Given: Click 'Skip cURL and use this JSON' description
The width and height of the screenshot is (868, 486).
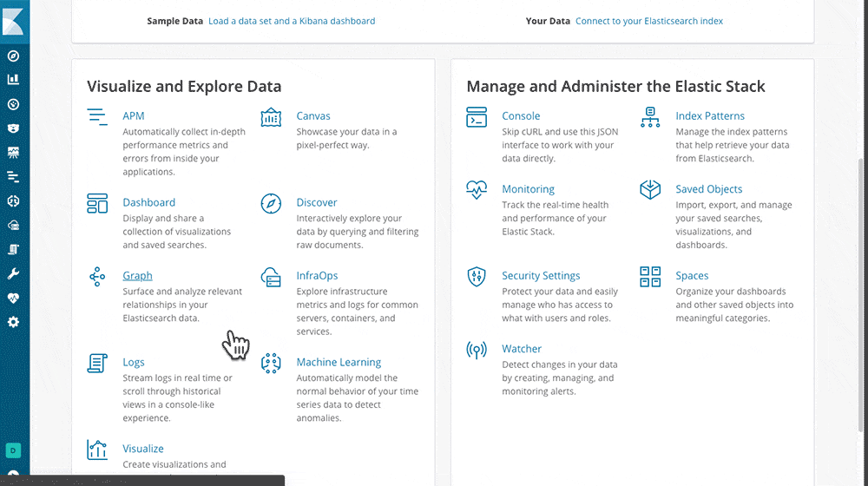Looking at the screenshot, I should pyautogui.click(x=560, y=145).
